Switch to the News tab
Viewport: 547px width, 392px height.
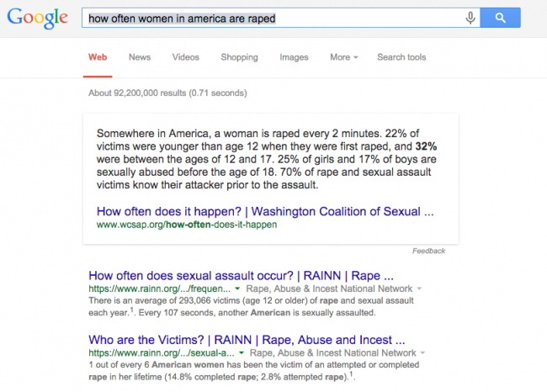[140, 57]
